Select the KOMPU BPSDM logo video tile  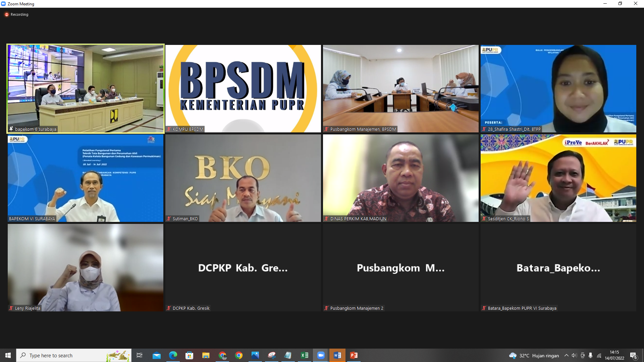(243, 88)
